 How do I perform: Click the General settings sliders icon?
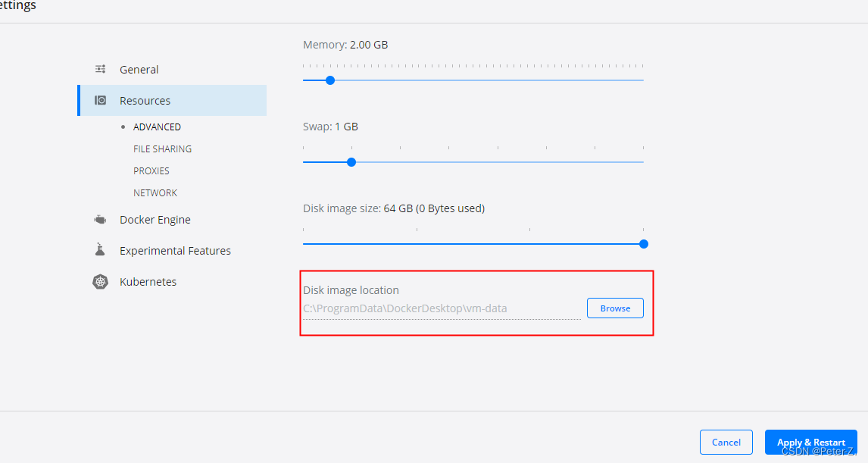pyautogui.click(x=100, y=69)
